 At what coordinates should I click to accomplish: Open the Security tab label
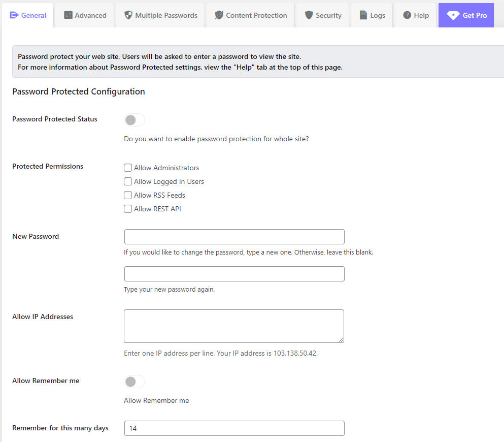(328, 15)
